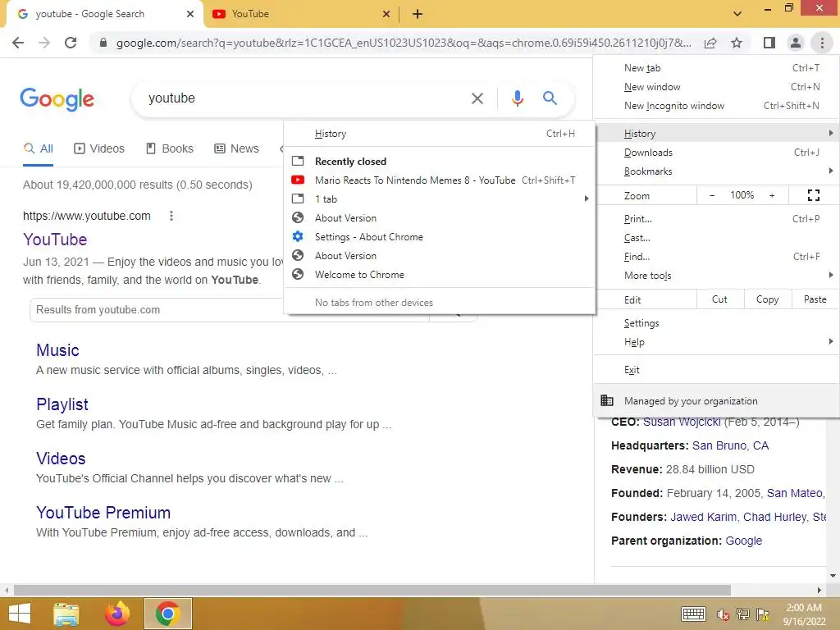This screenshot has width=840, height=630.
Task: Open the on-screen keyboard tray icon
Action: [693, 614]
